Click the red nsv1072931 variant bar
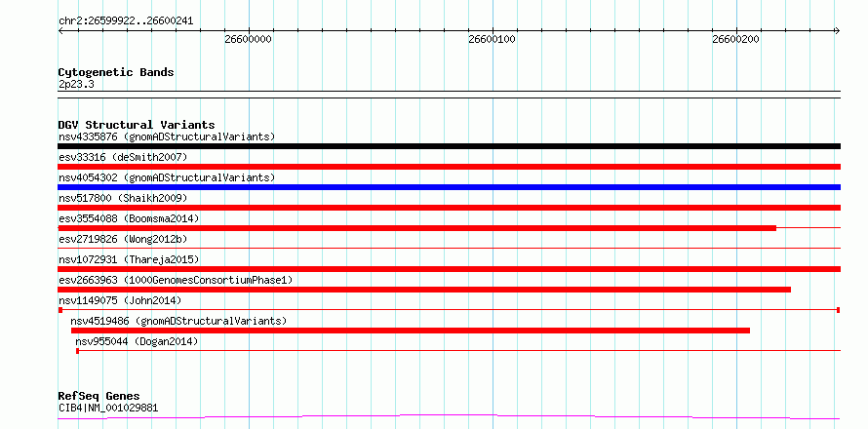Image resolution: width=868 pixels, height=429 pixels. 449,269
